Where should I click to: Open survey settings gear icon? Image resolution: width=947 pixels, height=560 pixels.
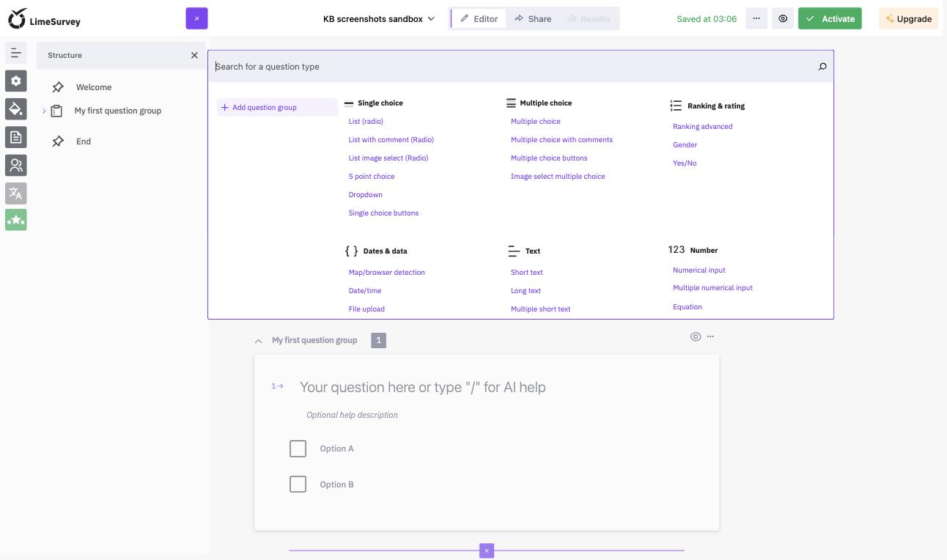tap(15, 81)
